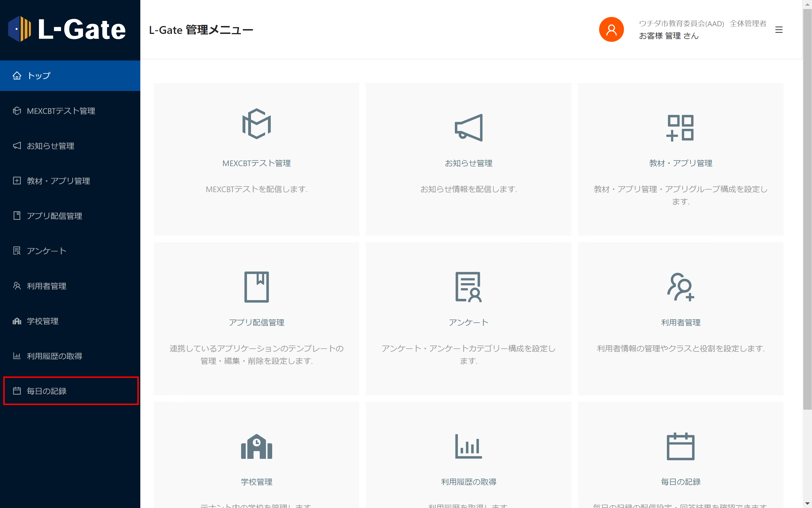Open 学校管理 from the sidebar
The image size is (812, 508).
tap(70, 321)
